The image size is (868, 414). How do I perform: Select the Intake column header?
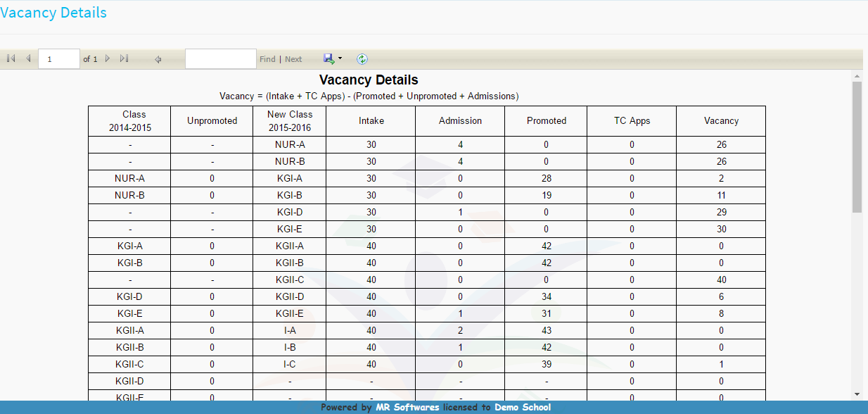coord(371,120)
